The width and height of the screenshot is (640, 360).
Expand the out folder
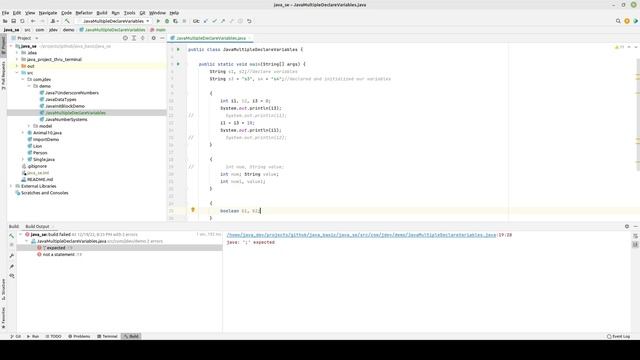coord(17,66)
